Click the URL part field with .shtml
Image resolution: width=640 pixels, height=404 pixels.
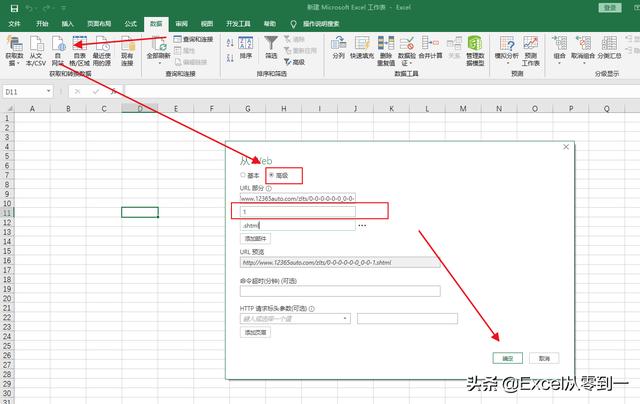[298, 225]
